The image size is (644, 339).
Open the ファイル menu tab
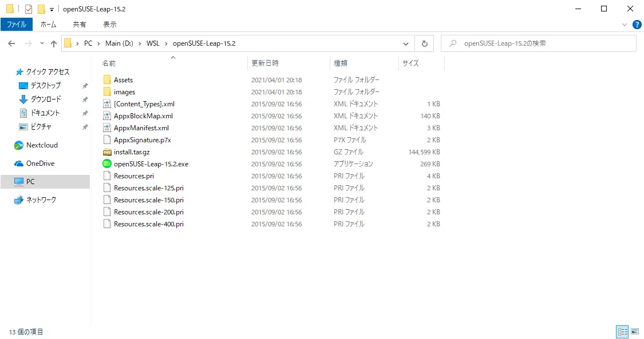point(17,25)
